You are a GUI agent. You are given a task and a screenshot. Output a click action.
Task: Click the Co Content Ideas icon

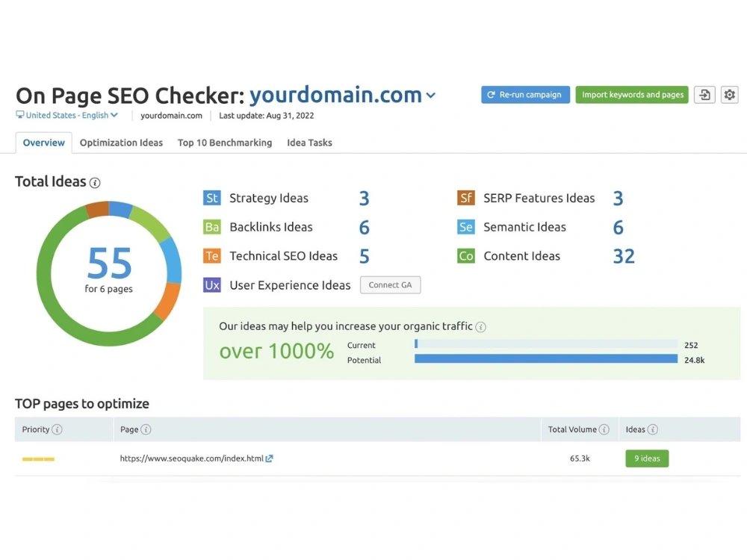tap(466, 256)
